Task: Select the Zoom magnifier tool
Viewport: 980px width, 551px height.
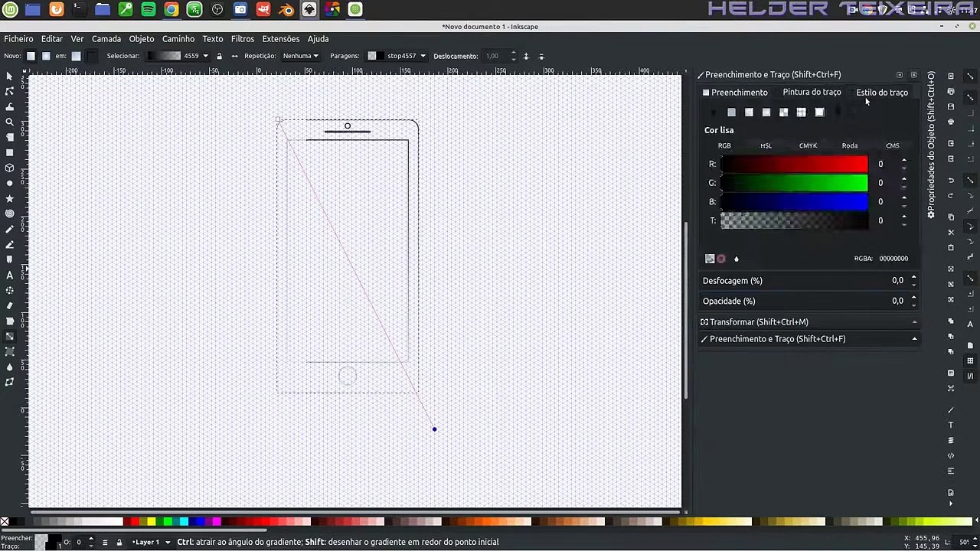Action: (9, 122)
